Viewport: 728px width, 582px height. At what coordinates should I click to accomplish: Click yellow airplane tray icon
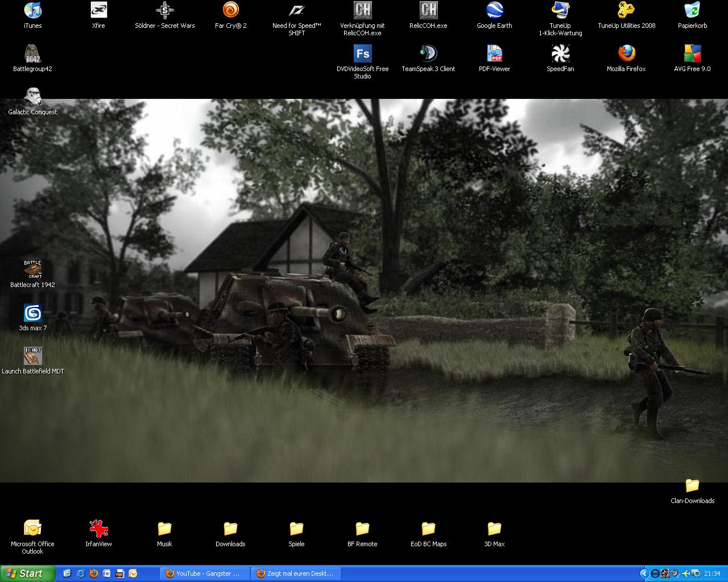pyautogui.click(x=685, y=573)
